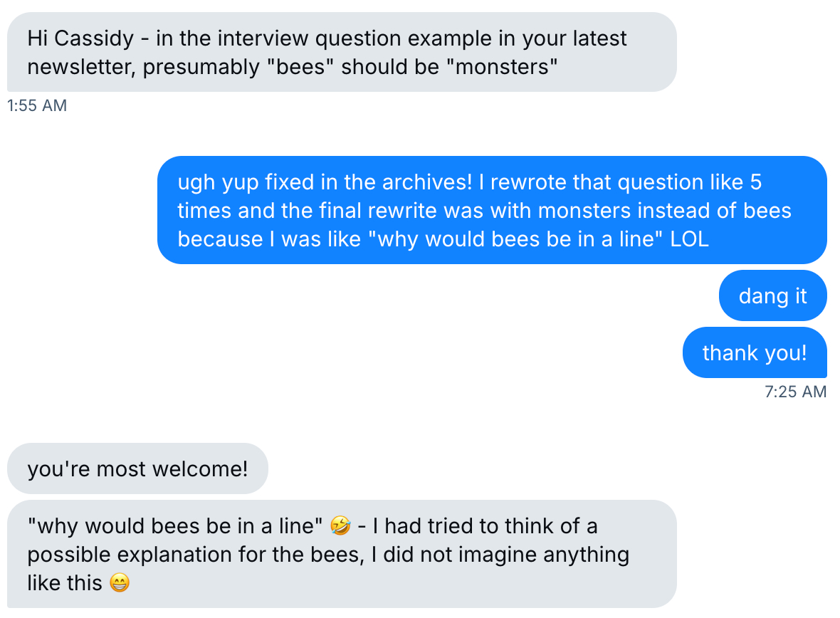
Task: Click the grinning emoji after "like this"
Action: pos(120,583)
